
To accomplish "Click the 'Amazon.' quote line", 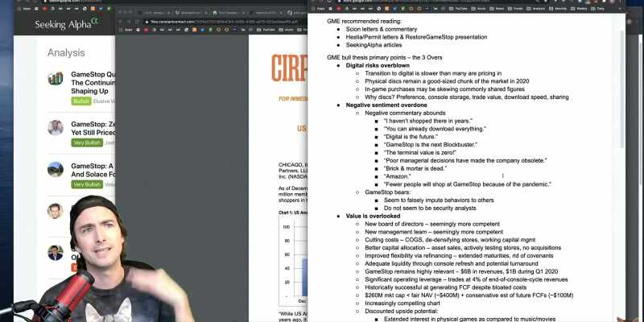I will point(397,176).
